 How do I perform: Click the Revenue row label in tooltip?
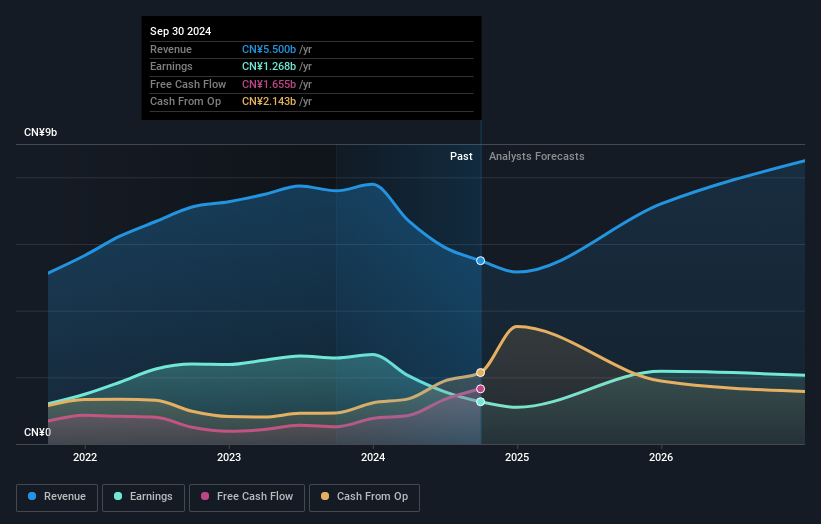pos(171,49)
